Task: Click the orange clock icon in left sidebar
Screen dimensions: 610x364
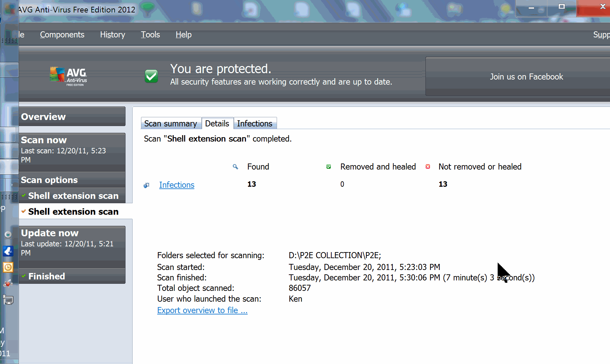Action: 8,267
